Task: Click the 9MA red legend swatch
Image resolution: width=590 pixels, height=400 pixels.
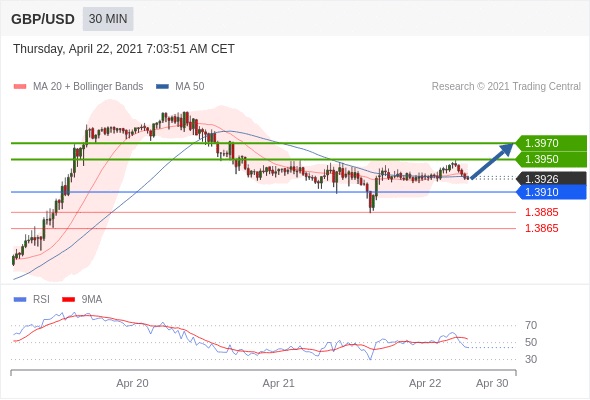Action: [x=68, y=300]
